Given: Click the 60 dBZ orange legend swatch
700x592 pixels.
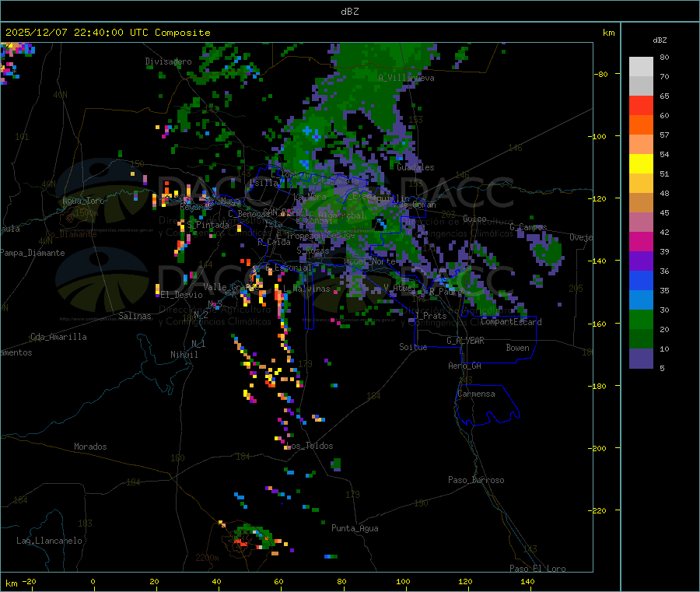Looking at the screenshot, I should tap(641, 125).
